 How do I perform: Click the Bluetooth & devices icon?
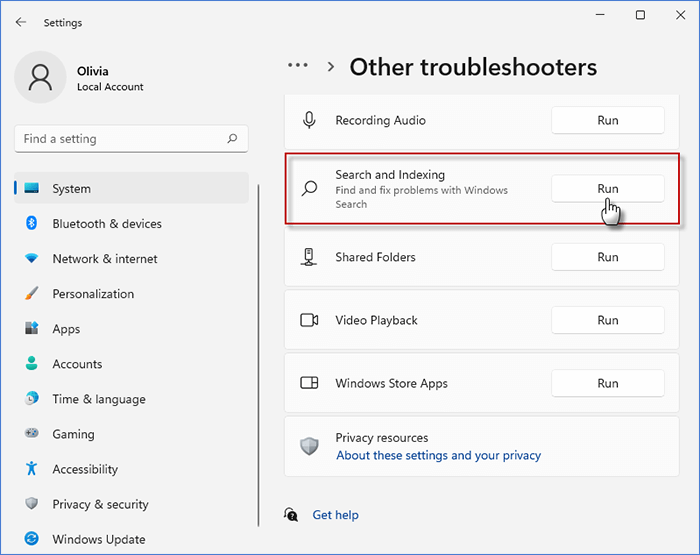coord(32,224)
